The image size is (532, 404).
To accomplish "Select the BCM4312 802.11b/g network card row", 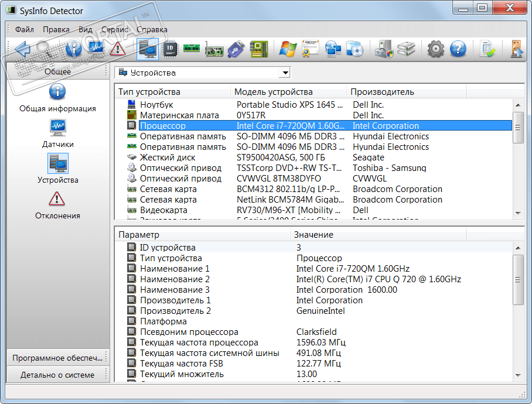I will point(314,189).
